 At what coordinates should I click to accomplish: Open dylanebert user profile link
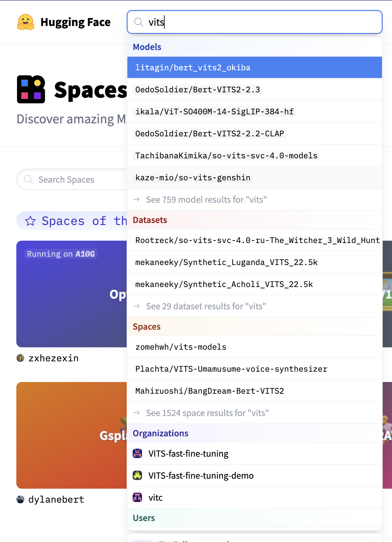56,499
